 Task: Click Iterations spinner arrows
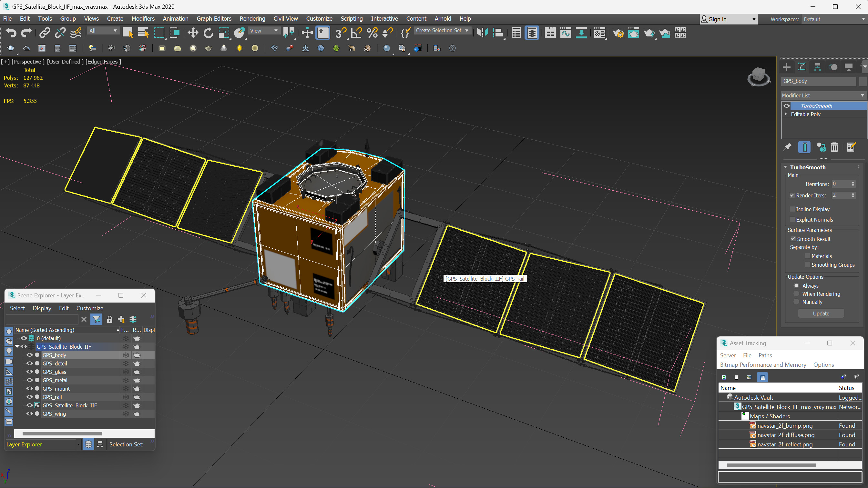click(853, 184)
